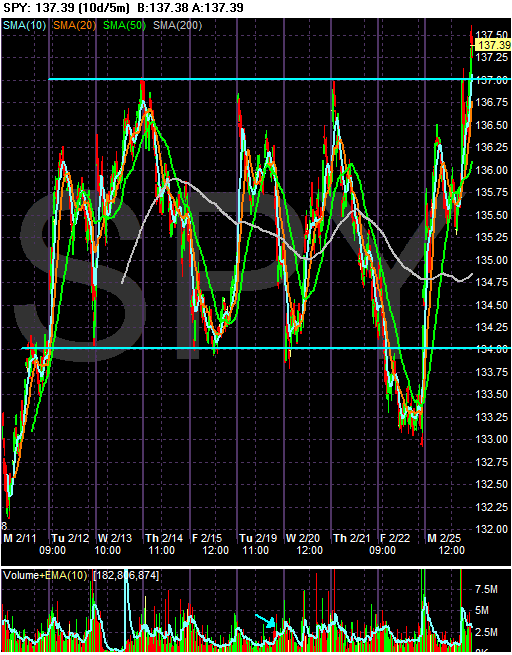Click the W 2/20 date label

(305, 538)
